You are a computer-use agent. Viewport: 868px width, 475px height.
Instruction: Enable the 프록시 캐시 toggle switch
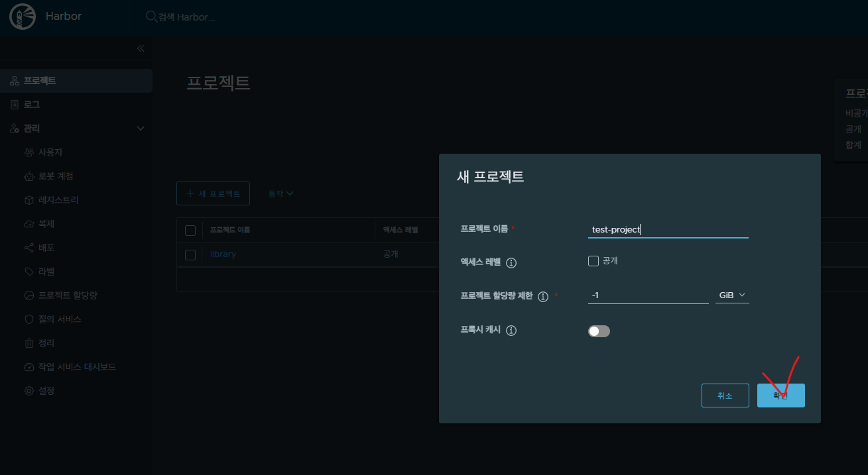tap(599, 331)
